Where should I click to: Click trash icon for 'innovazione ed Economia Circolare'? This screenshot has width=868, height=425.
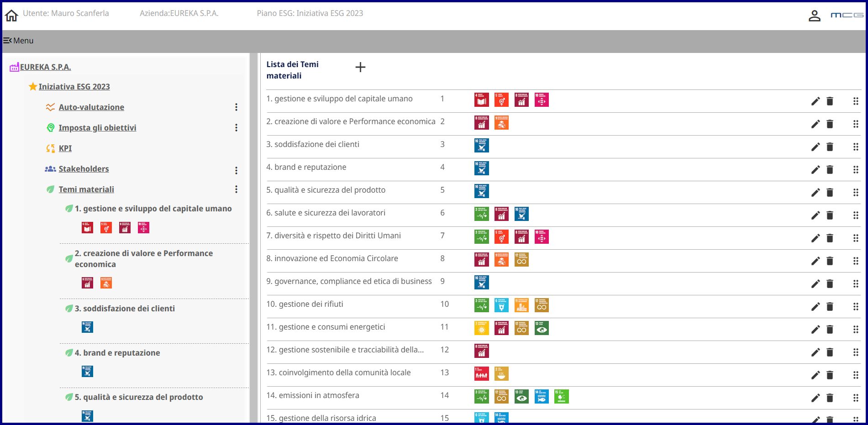click(830, 261)
